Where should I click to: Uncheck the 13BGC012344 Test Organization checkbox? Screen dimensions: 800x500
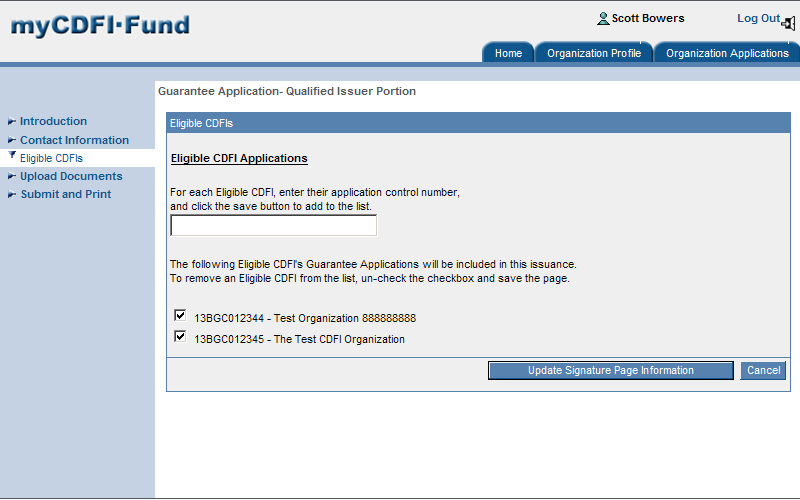[180, 315]
